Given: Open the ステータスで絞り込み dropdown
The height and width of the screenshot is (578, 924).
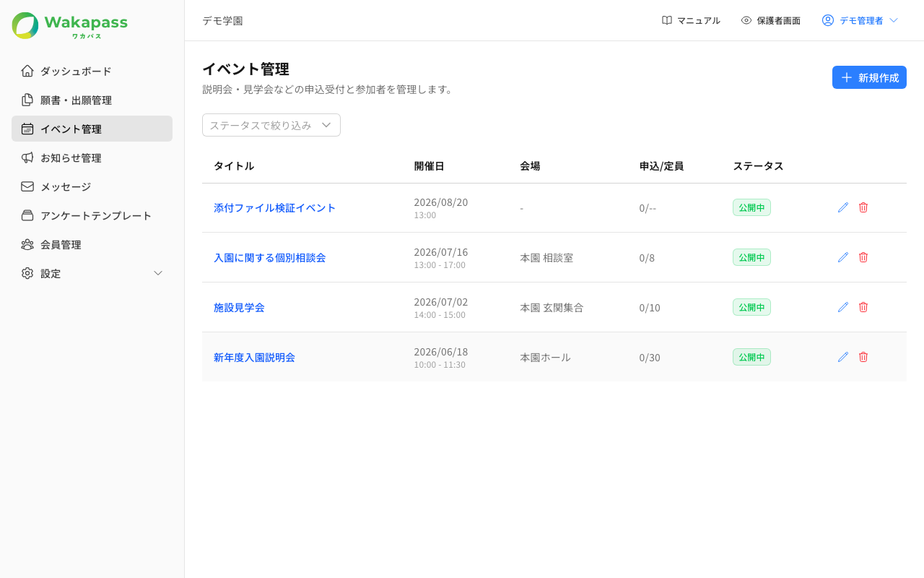Looking at the screenshot, I should coord(271,125).
